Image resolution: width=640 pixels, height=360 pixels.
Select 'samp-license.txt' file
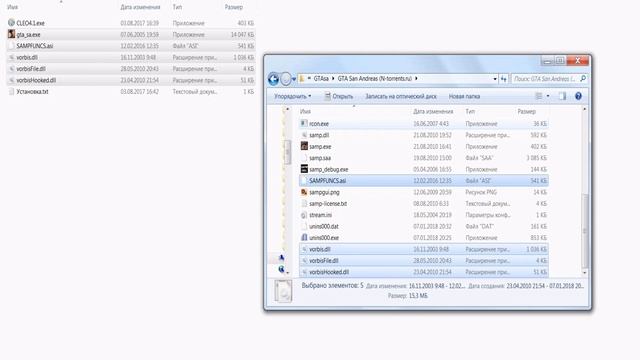pyautogui.click(x=424, y=204)
